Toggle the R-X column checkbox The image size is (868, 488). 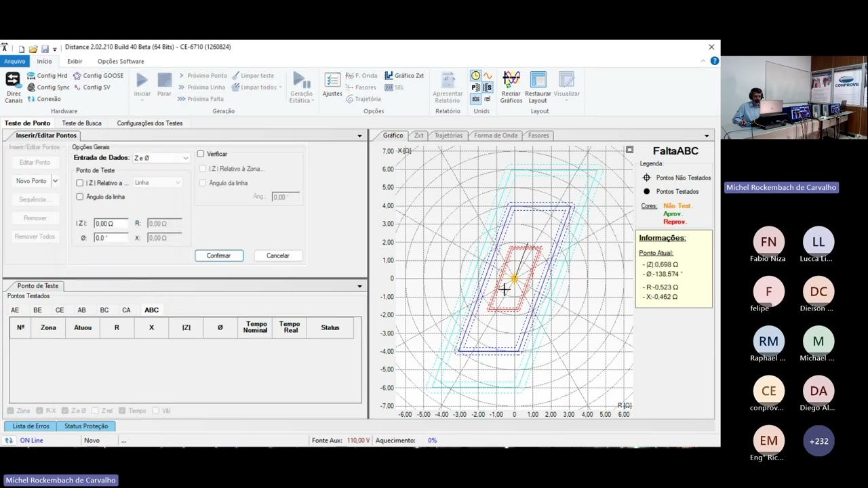point(39,411)
